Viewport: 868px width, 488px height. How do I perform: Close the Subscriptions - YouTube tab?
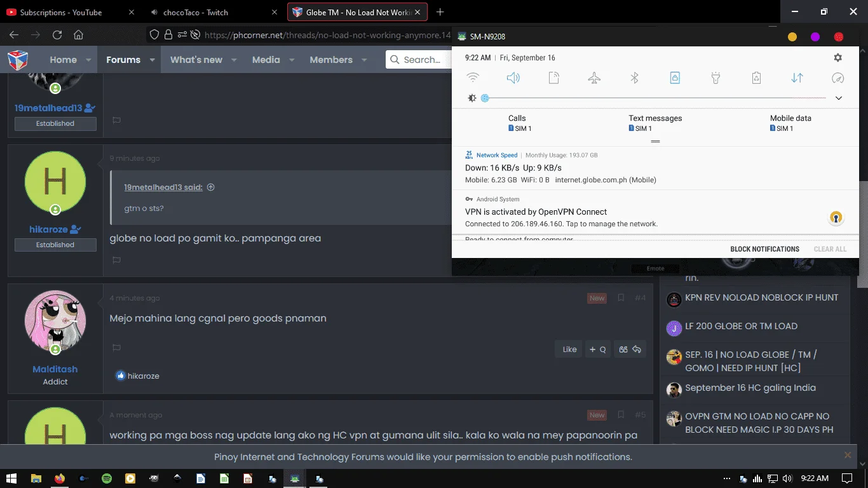pos(131,12)
